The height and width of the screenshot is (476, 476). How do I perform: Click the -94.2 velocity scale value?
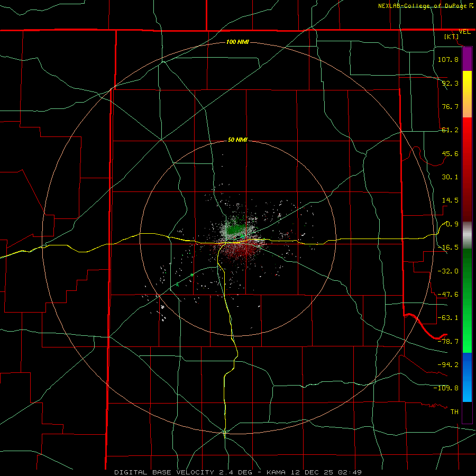(448, 364)
